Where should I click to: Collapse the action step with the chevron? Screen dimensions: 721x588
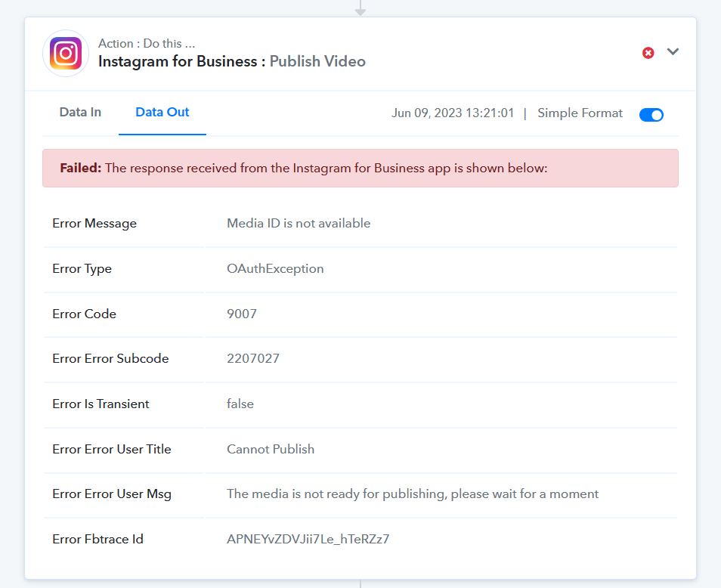673,51
